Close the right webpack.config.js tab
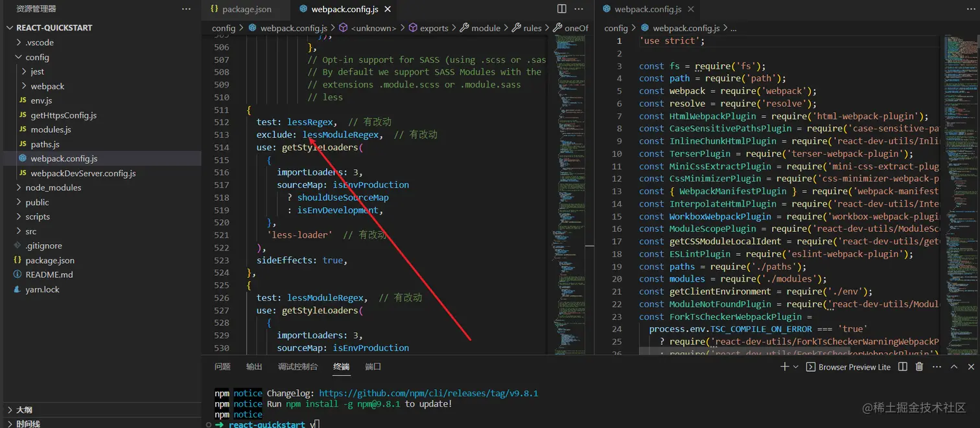The width and height of the screenshot is (980, 428). tap(691, 10)
